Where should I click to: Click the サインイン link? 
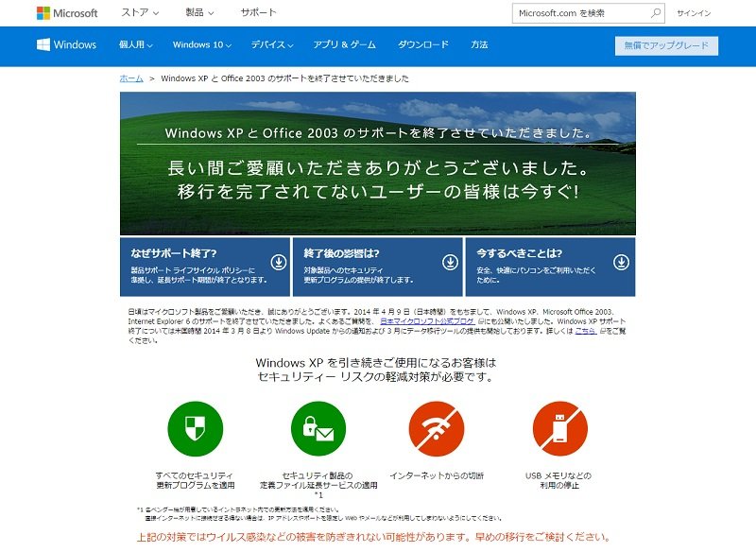click(x=694, y=13)
